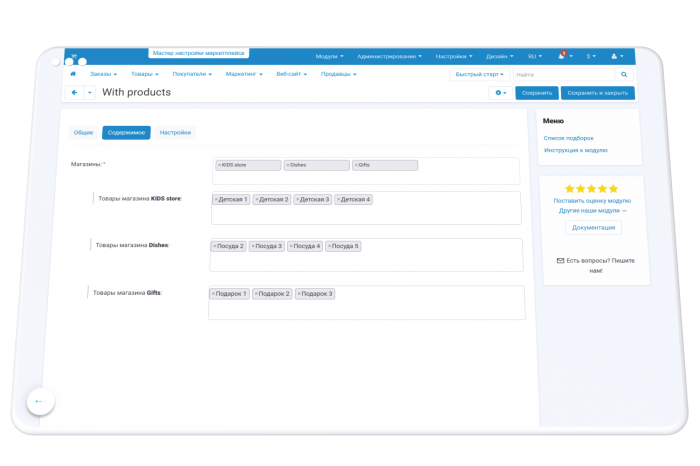The height and width of the screenshot is (466, 700).
Task: Remove Gifts store tag
Action: coord(356,165)
